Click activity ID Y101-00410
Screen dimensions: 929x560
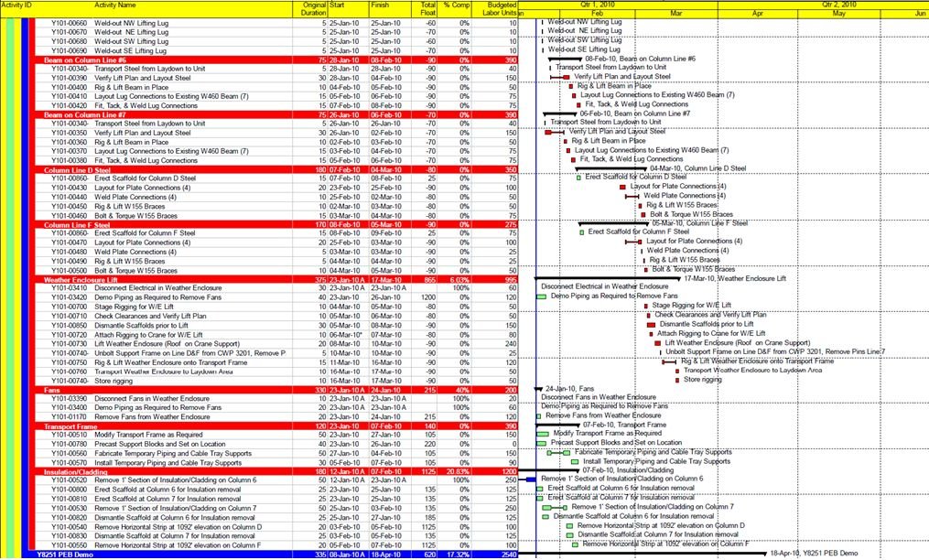[x=69, y=96]
